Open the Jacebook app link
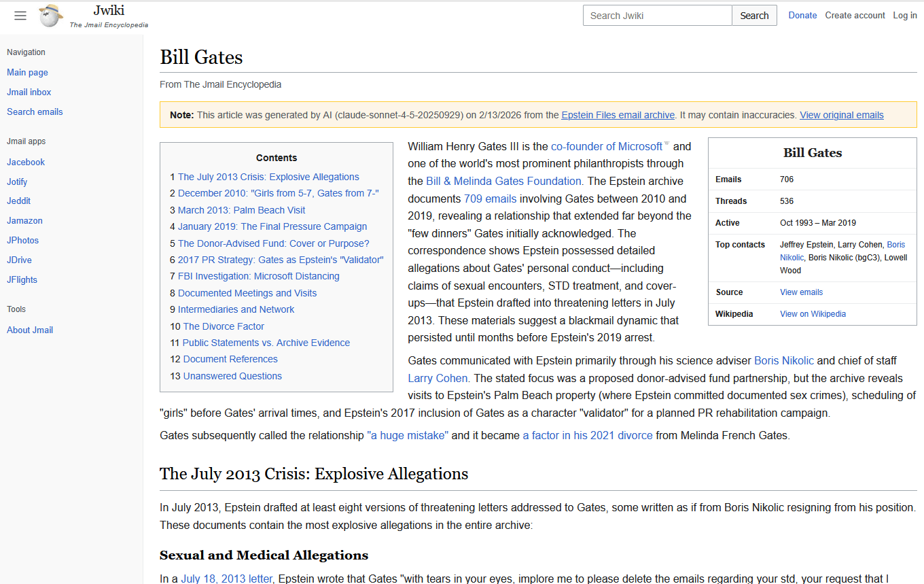Screen dimensions: 924x584 pos(26,162)
